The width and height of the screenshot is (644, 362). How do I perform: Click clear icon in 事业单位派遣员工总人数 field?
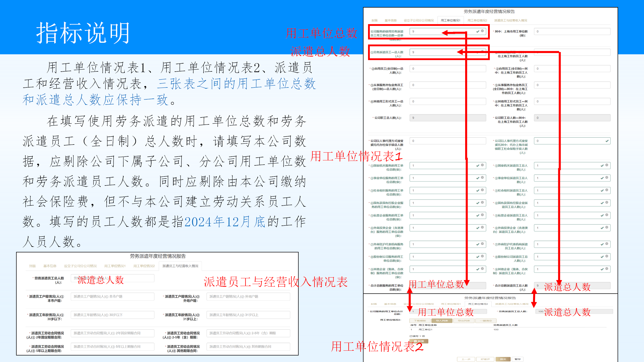pyautogui.click(x=607, y=177)
